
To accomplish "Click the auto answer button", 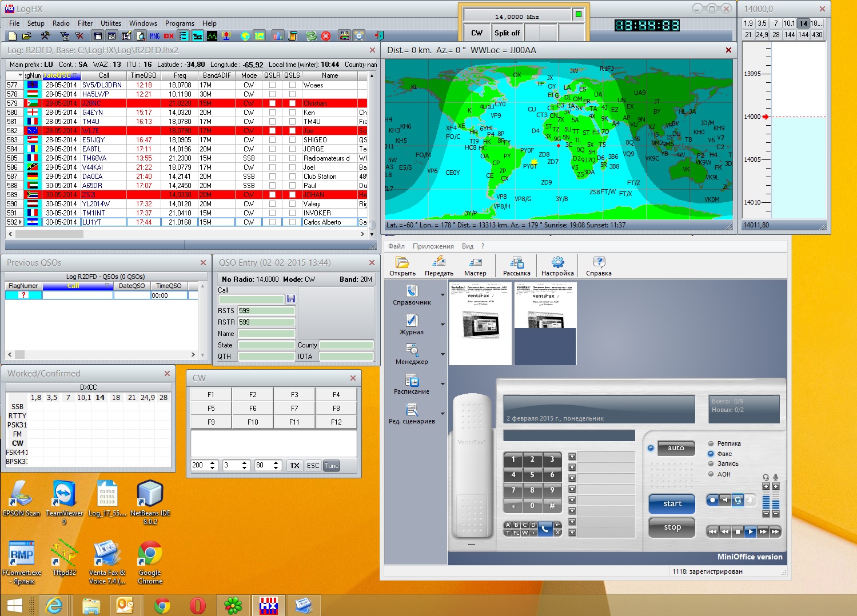I will point(676,448).
